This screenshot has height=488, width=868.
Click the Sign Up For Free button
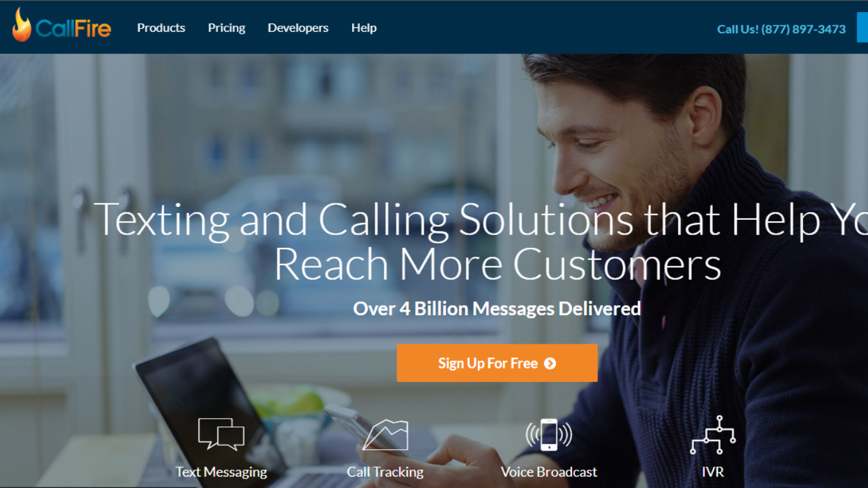497,363
